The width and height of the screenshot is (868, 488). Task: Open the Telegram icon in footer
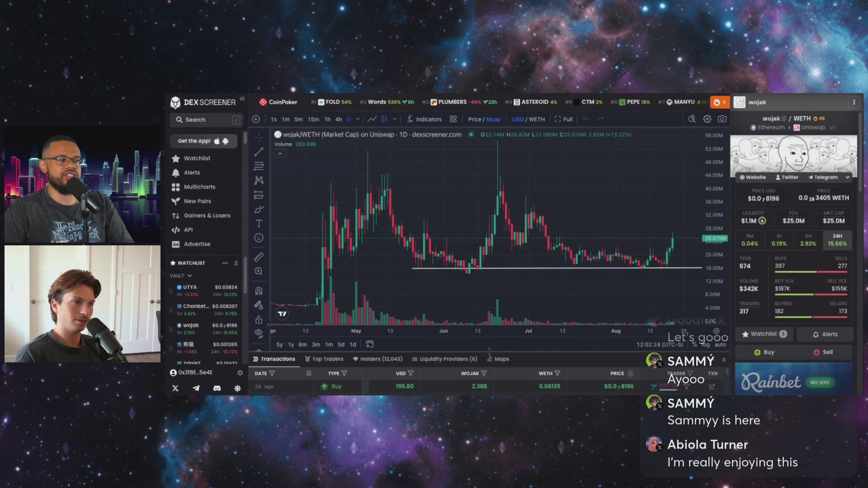196,388
